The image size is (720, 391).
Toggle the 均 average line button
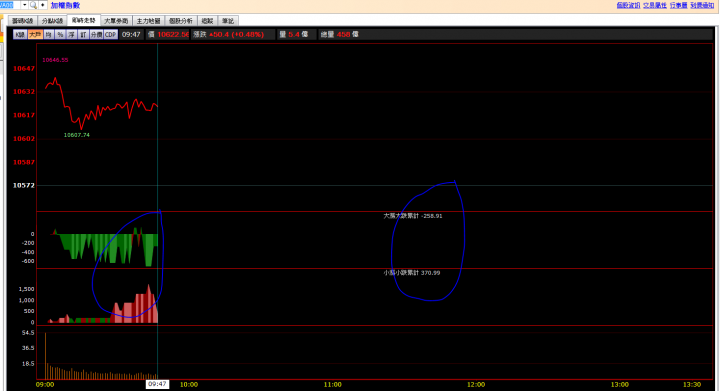(49, 34)
